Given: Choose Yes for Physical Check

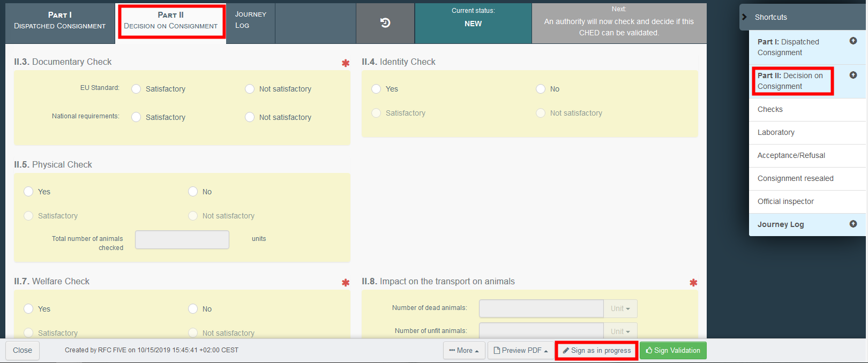Looking at the screenshot, I should (28, 192).
